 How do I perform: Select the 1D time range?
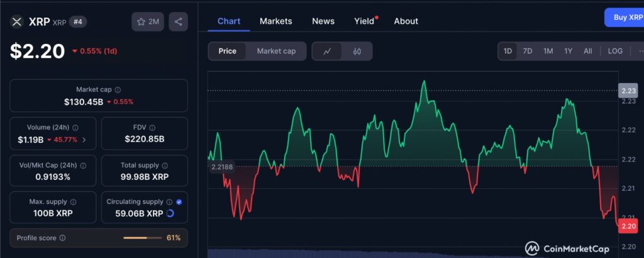[x=508, y=52]
